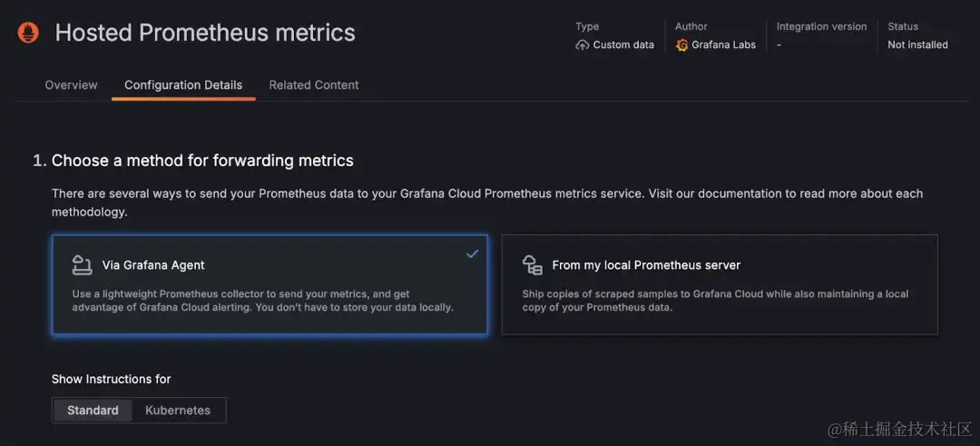Switch to the Related Content tab
The height and width of the screenshot is (446, 980).
314,85
